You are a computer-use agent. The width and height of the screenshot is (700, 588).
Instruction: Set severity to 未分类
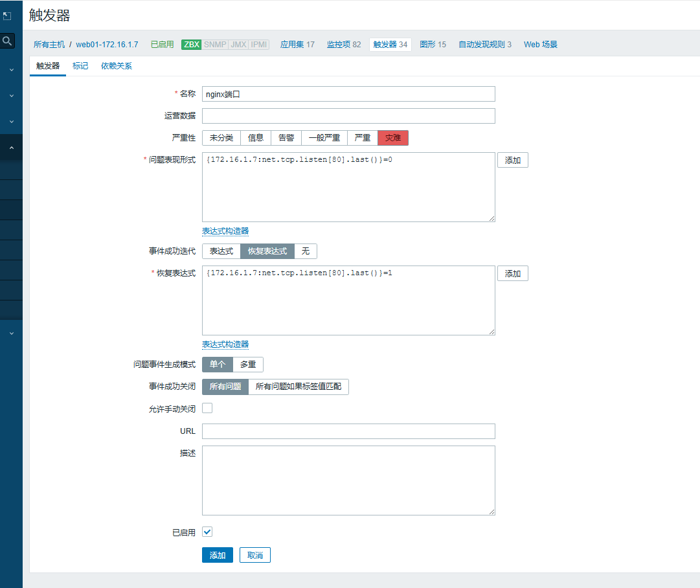[x=221, y=137]
